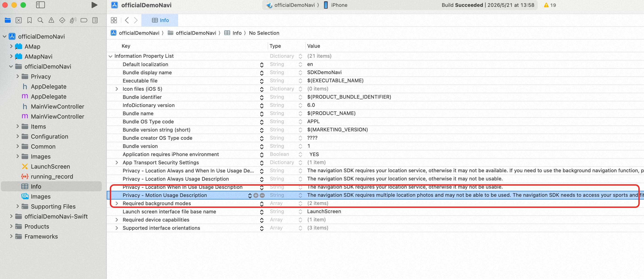This screenshot has width=644, height=279.
Task: Expand the AMap package
Action: point(11,47)
